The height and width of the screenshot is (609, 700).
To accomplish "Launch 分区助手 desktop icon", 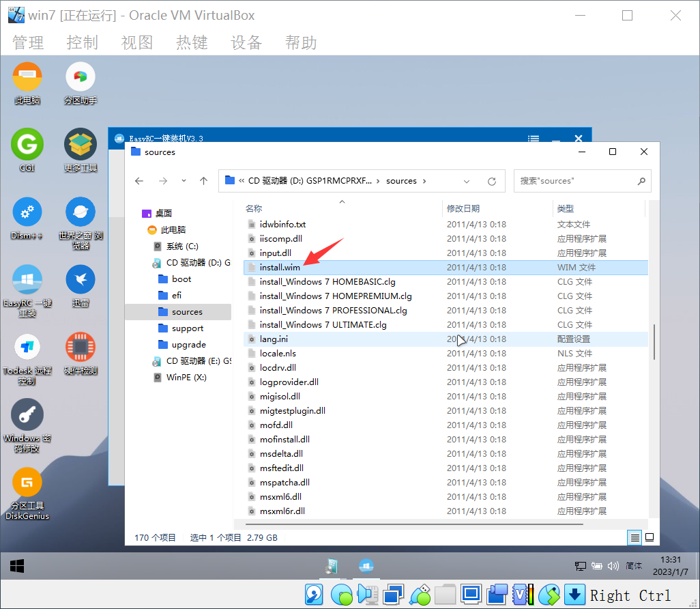I will [x=81, y=83].
